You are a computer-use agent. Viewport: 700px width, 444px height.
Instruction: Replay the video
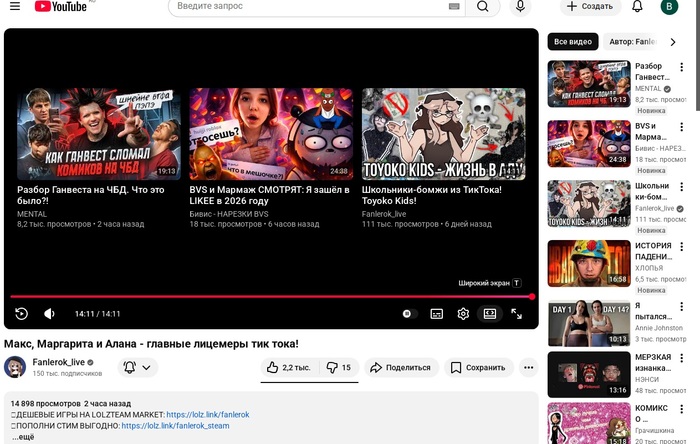click(x=21, y=314)
